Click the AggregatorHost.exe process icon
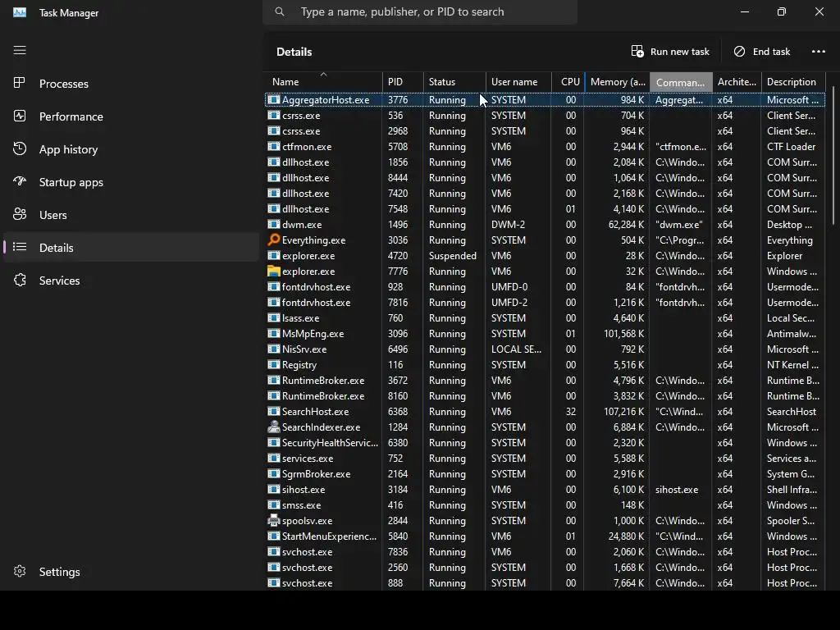Viewport: 840px width, 630px height. point(274,99)
